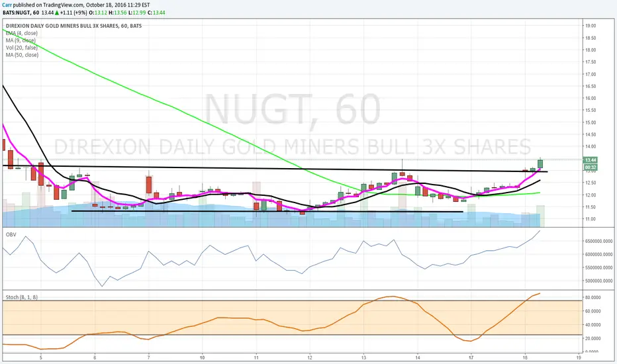The height and width of the screenshot is (364, 617).
Task: Select the MA (50, close) indicator label
Action: coord(22,55)
